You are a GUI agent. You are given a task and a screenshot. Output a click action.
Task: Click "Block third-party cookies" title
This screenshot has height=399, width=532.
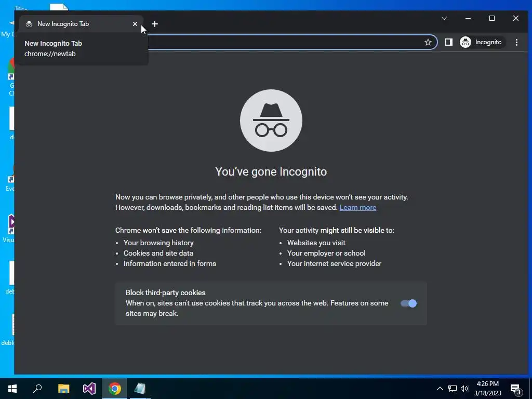(166, 293)
